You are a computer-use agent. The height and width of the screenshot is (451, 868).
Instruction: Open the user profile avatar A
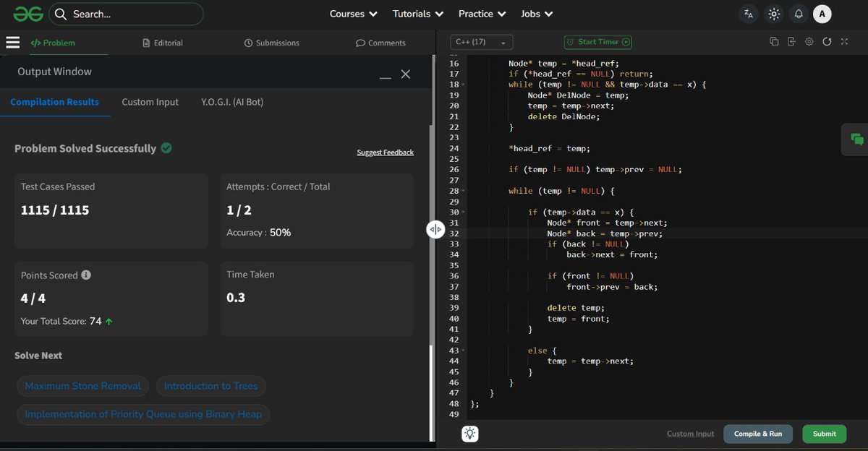pyautogui.click(x=822, y=14)
